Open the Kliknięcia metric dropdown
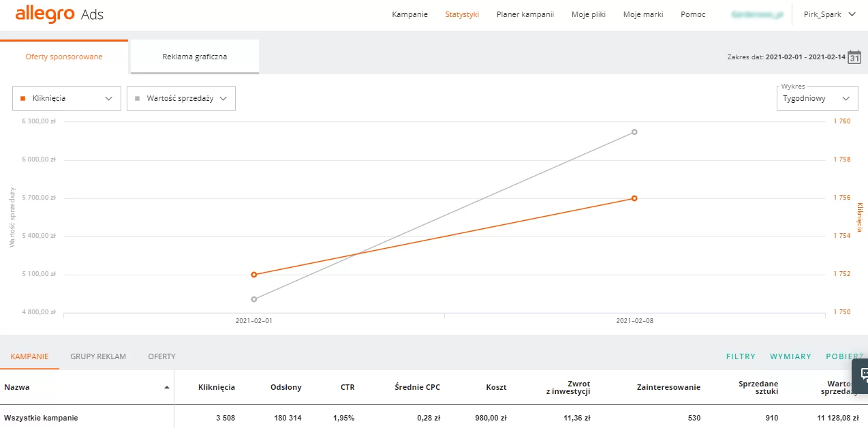The height and width of the screenshot is (428, 868). [x=67, y=98]
